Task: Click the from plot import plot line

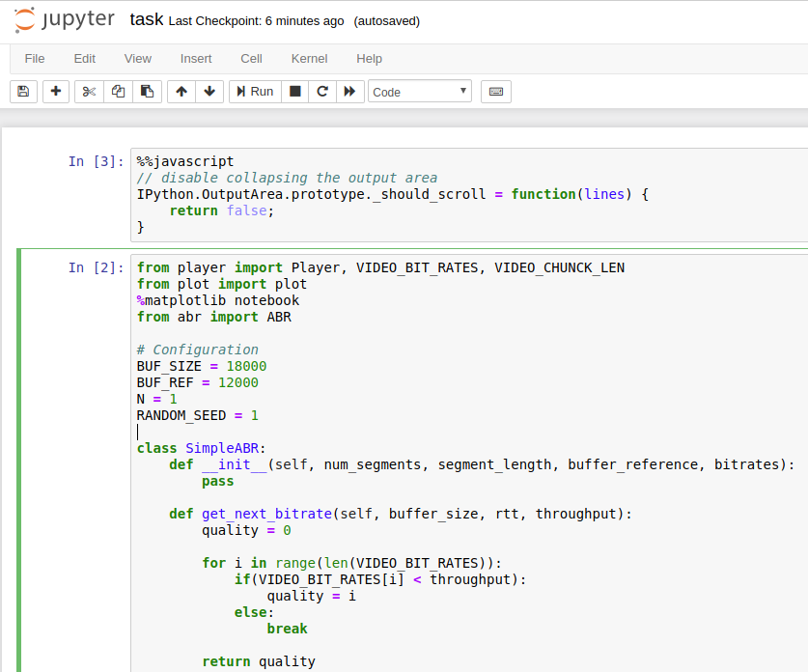Action: click(222, 284)
